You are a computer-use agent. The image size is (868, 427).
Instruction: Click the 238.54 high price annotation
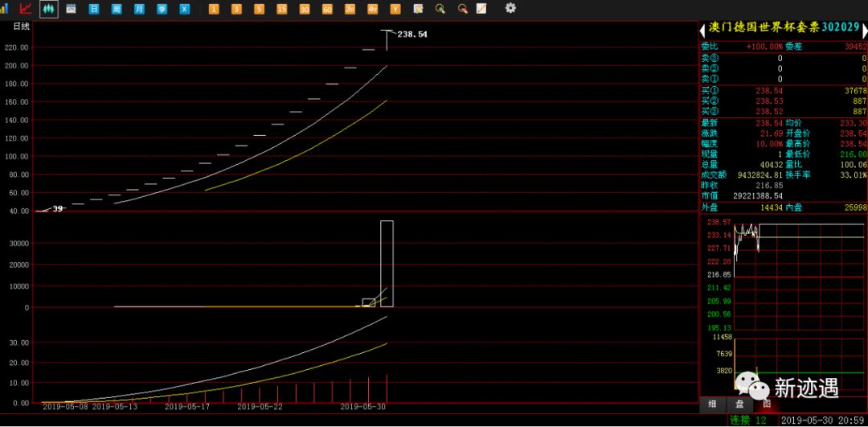[412, 35]
